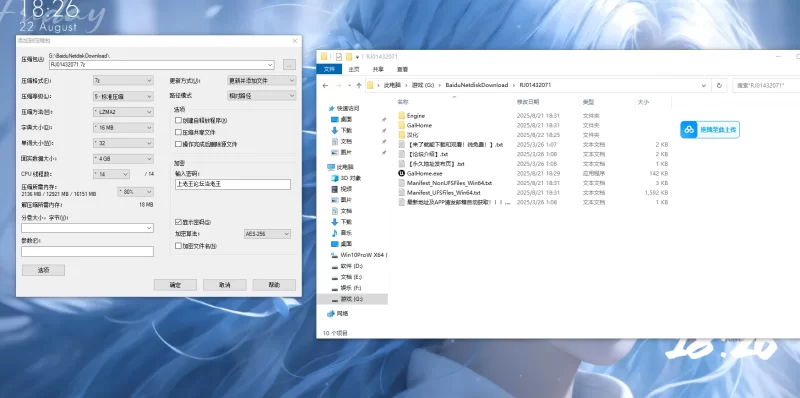Image resolution: width=800 pixels, height=398 pixels.
Task: Select the Manifest_NonUFSFiles_Win64.txt file icon
Action: pos(402,183)
